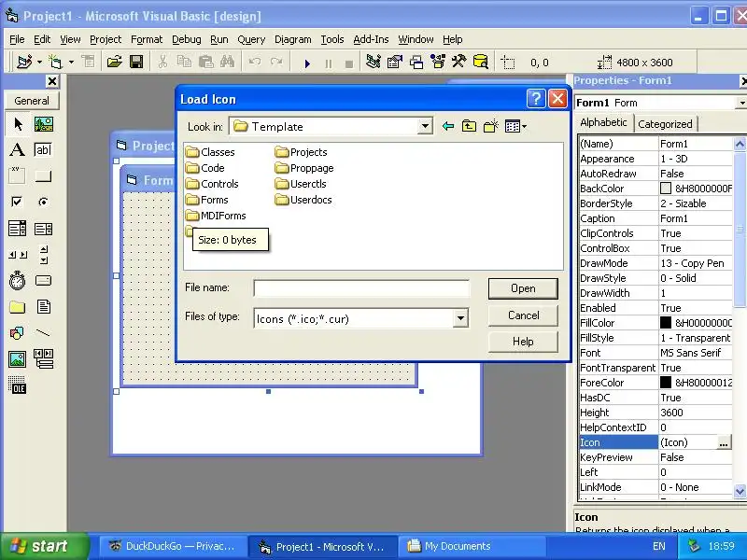747x560 pixels.
Task: Select the Shape tool in the toolbox
Action: pos(18,333)
